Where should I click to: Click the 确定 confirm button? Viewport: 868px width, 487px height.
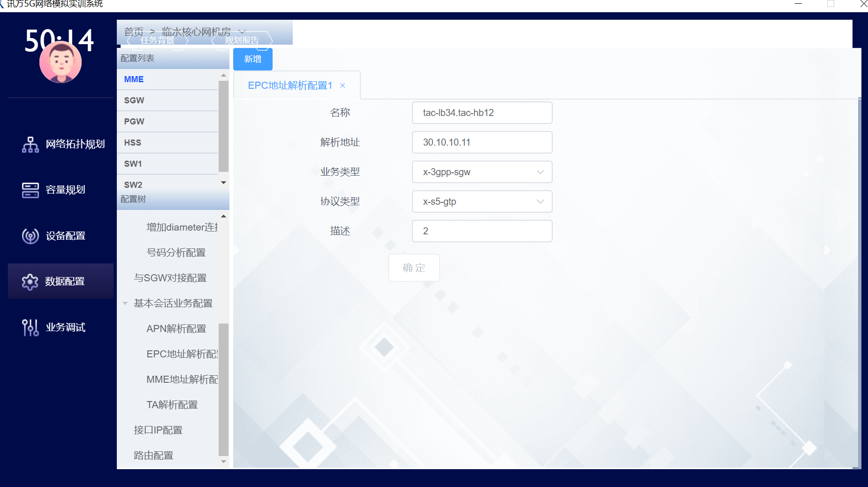[x=414, y=268]
